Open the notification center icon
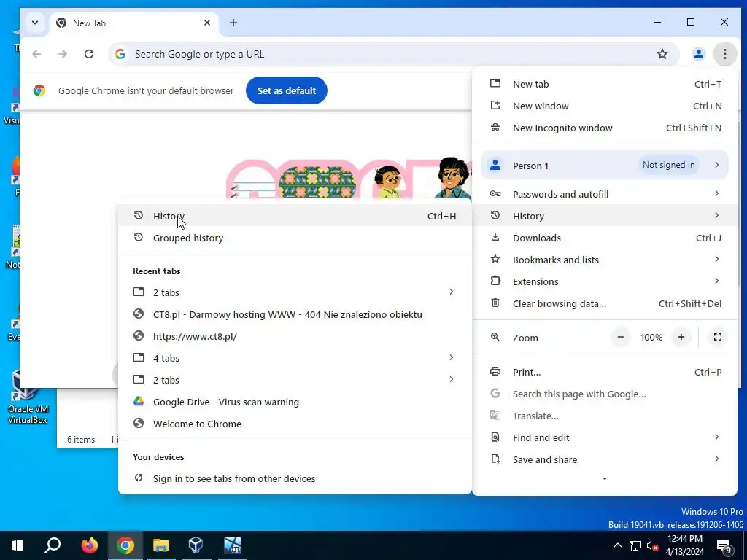The height and width of the screenshot is (560, 747). coord(724,545)
